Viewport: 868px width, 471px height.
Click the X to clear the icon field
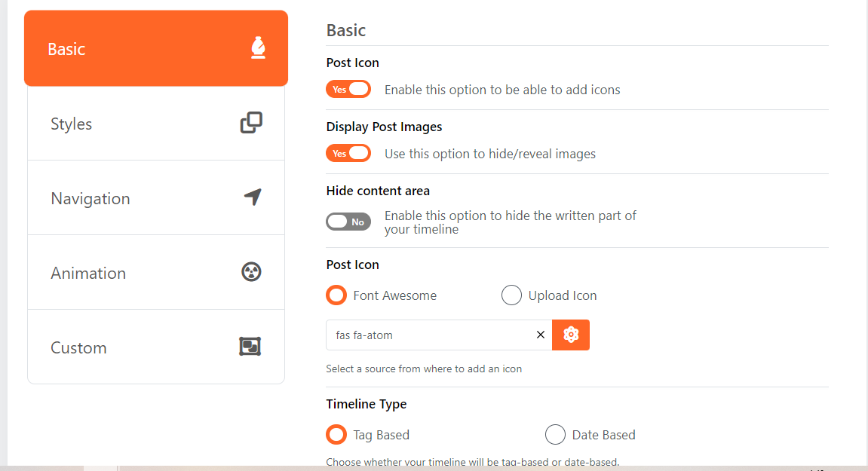540,335
